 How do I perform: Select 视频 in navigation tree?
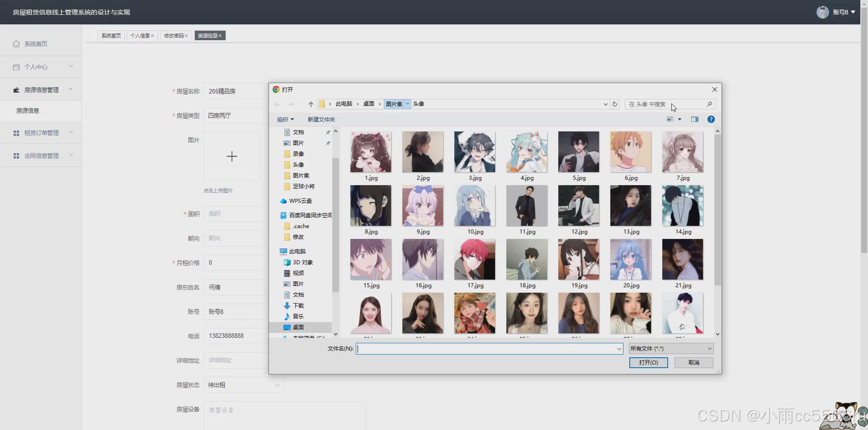point(293,273)
